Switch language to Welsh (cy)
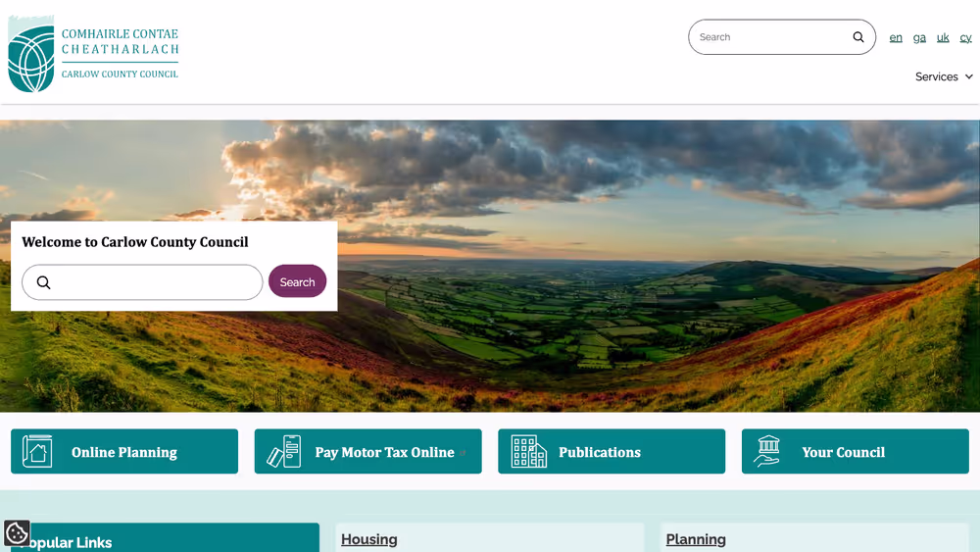980x552 pixels. coord(965,37)
